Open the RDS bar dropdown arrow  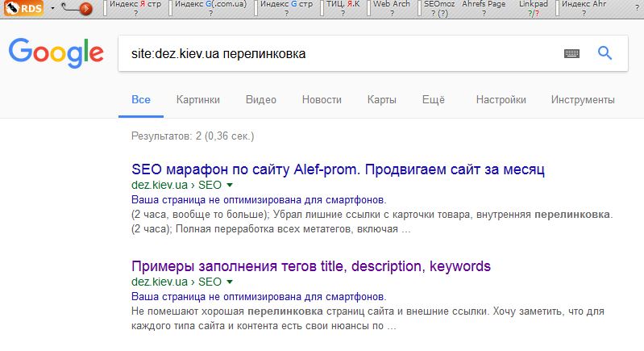tap(52, 8)
